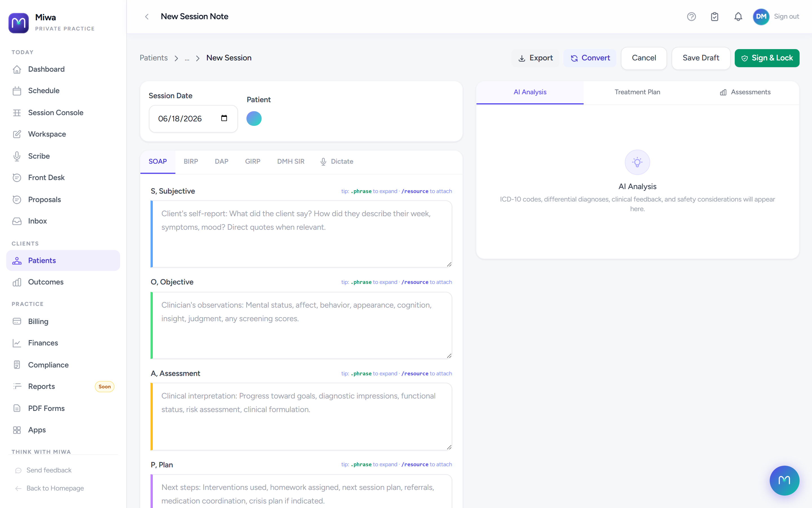Switch to the BIRP note tab
812x508 pixels.
coord(191,162)
